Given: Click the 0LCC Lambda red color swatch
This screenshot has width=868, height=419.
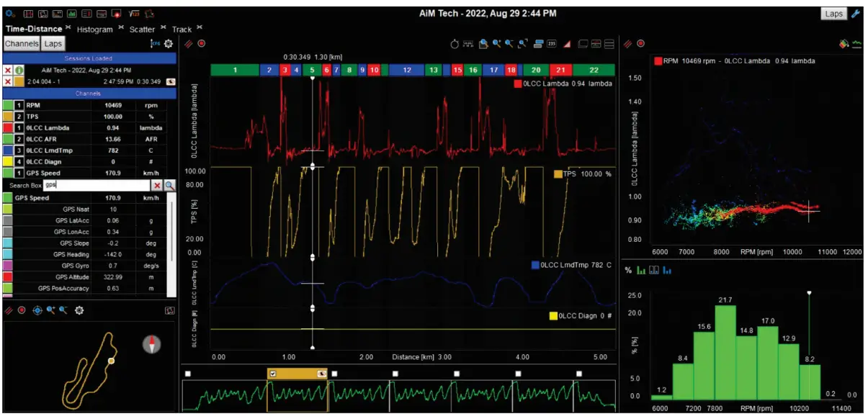Looking at the screenshot, I should 8,127.
